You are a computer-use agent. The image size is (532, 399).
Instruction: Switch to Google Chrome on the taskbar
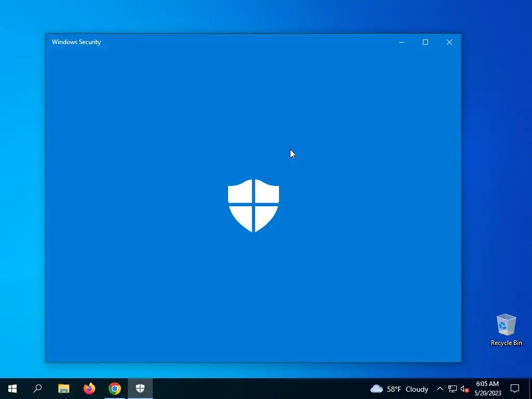click(115, 389)
